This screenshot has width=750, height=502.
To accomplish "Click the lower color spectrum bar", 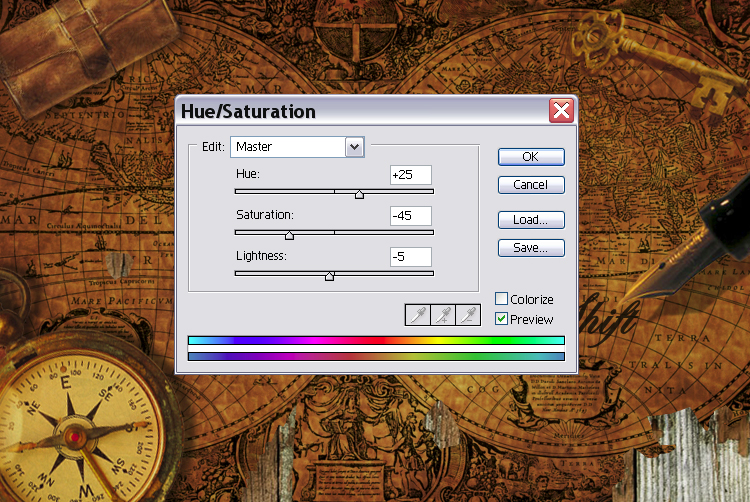I will pos(376,356).
